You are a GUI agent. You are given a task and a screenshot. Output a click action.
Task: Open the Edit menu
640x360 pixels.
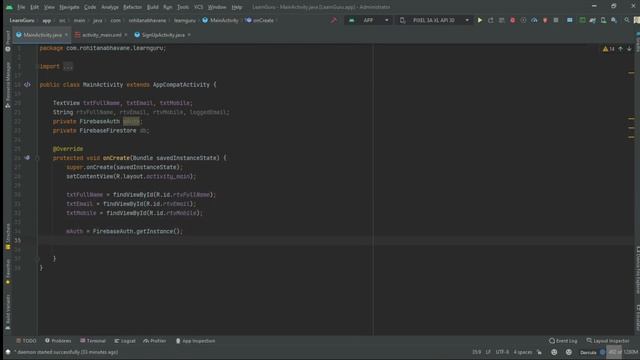(34, 7)
